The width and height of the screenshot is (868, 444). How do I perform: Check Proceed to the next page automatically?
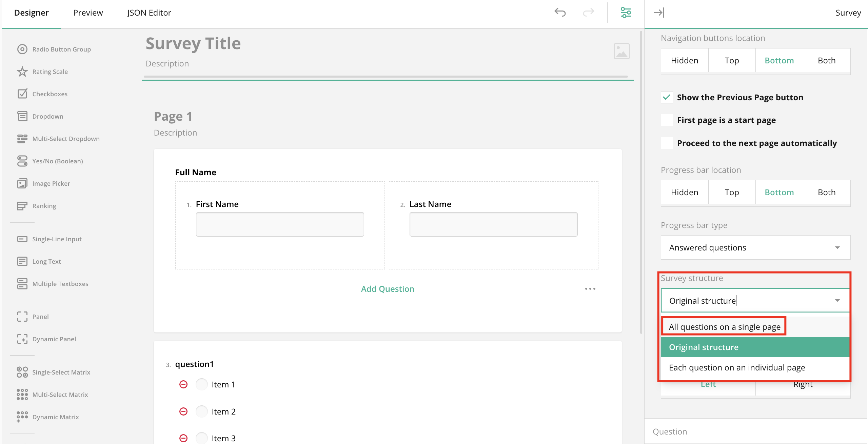point(667,143)
